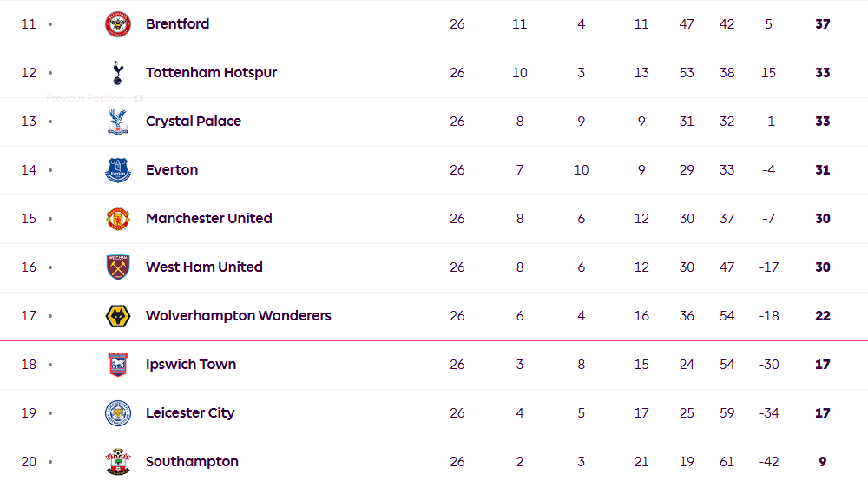Click the West Ham United badge

click(117, 267)
